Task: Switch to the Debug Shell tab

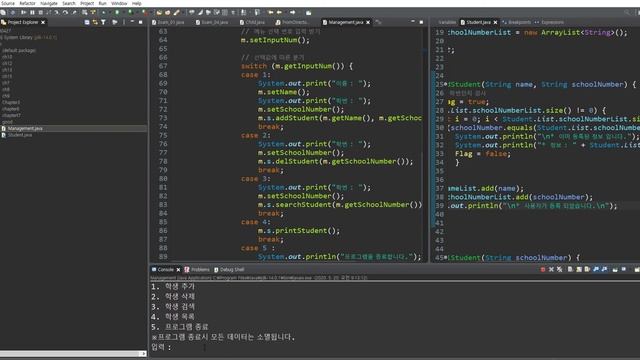Action: (x=229, y=270)
